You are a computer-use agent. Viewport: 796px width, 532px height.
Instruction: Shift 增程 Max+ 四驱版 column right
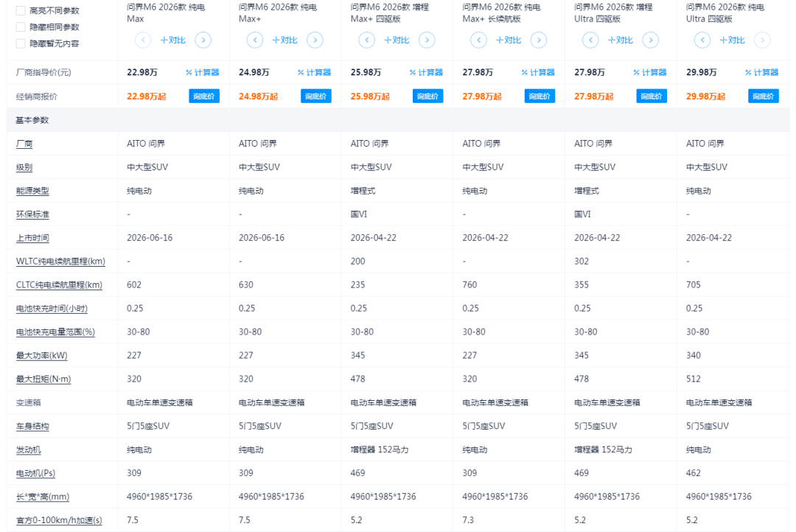coord(427,40)
